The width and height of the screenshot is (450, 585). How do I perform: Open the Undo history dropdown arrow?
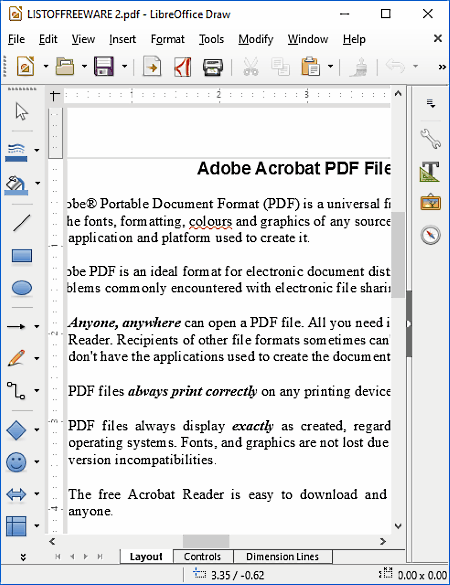click(415, 67)
